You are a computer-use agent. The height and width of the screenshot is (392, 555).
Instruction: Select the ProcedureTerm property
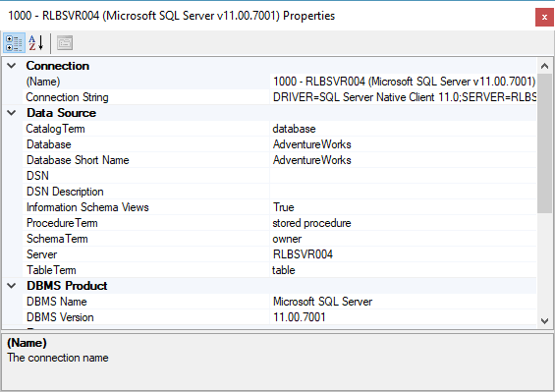[62, 223]
